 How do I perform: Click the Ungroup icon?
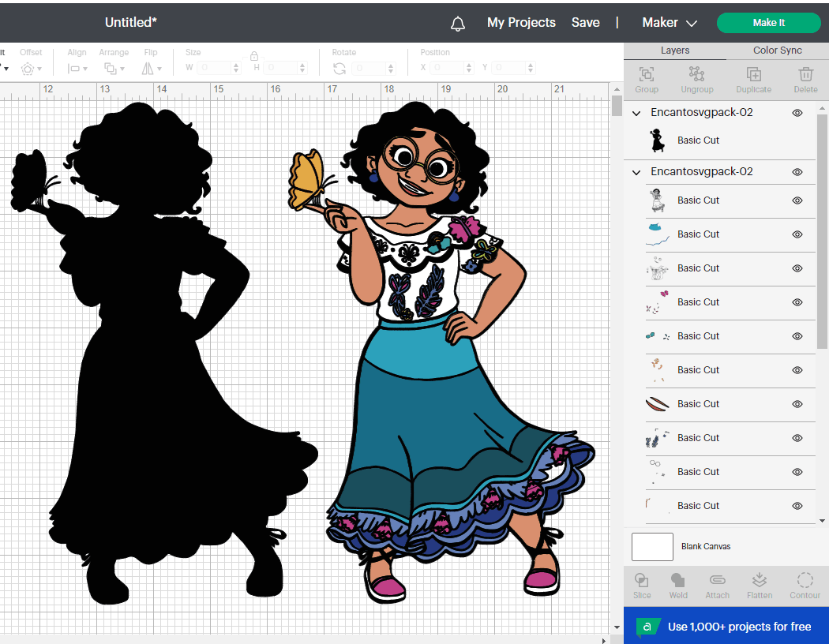(x=697, y=74)
